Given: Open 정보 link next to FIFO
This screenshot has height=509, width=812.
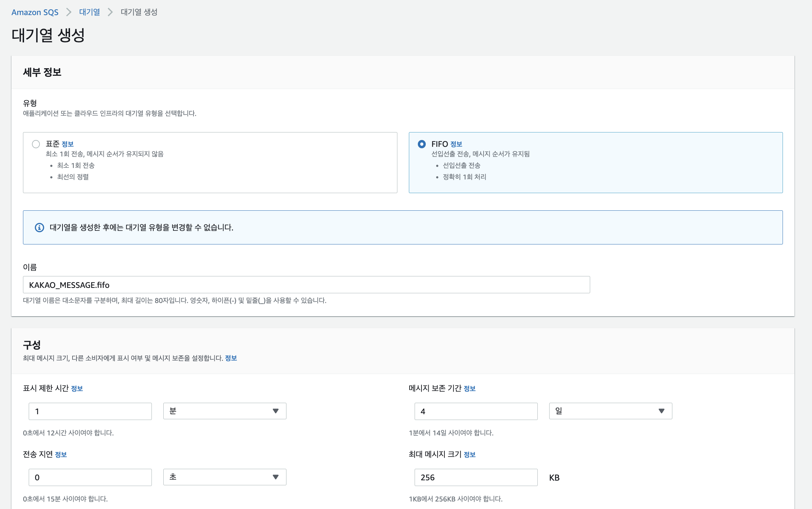Looking at the screenshot, I should [456, 144].
